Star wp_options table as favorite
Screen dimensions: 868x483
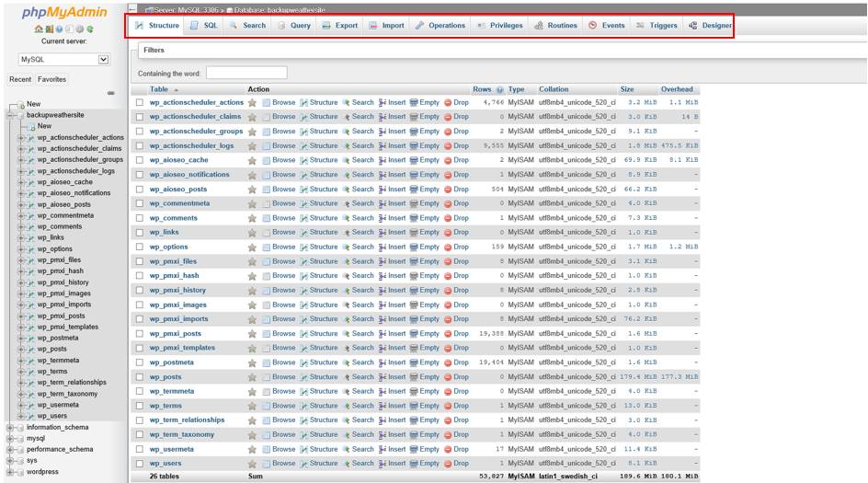tap(252, 247)
